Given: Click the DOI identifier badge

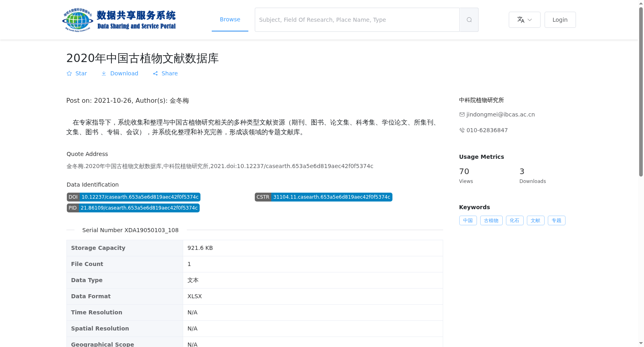Looking at the screenshot, I should pyautogui.click(x=134, y=197).
